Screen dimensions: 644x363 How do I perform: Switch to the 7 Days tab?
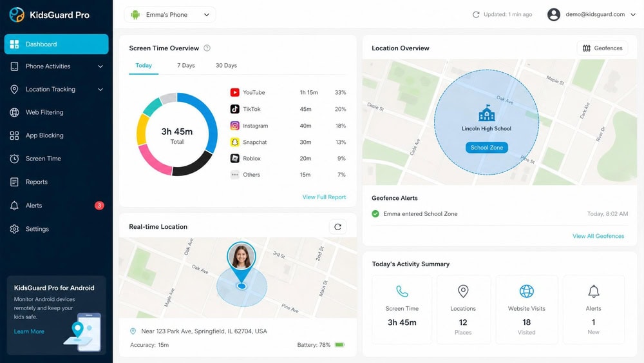(x=186, y=65)
